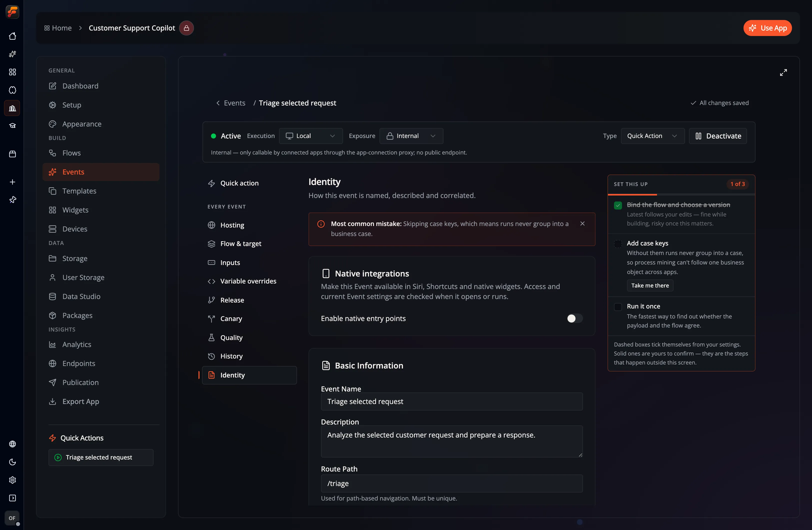Check the Add case keys checkbox

618,244
